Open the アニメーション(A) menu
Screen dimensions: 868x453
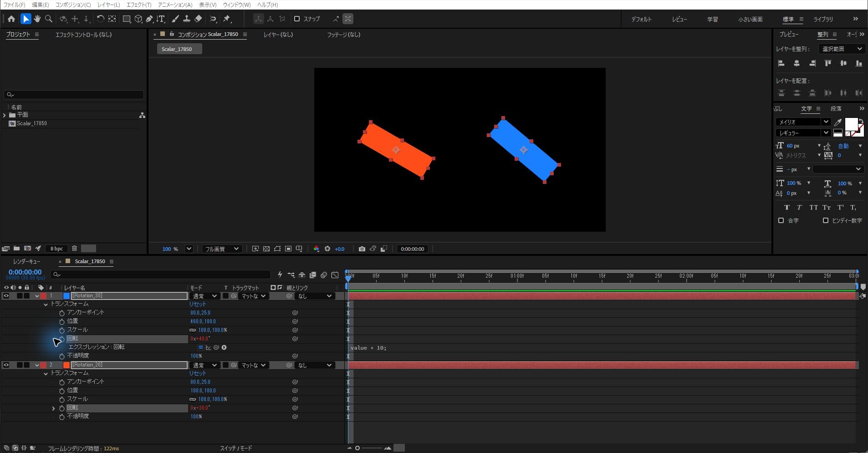[x=175, y=5]
